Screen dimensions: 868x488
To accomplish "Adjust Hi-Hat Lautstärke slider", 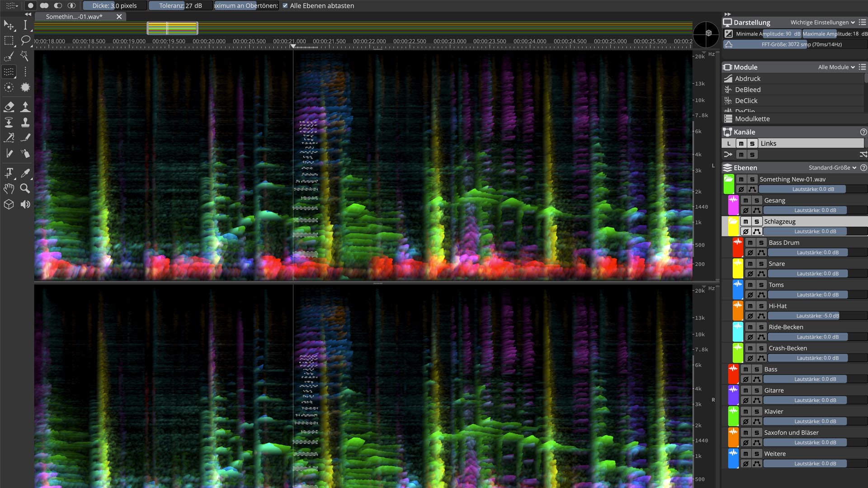I will pos(817,316).
